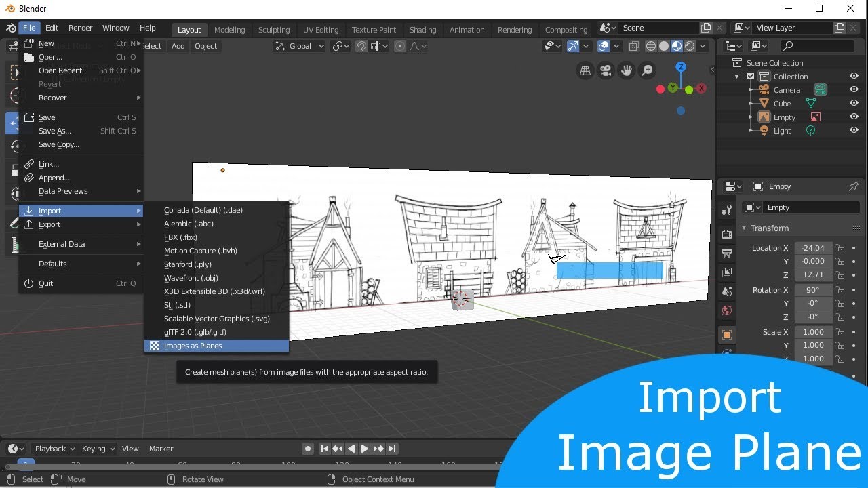Viewport: 868px width, 488px height.
Task: Lock Location X transform
Action: pos(840,248)
